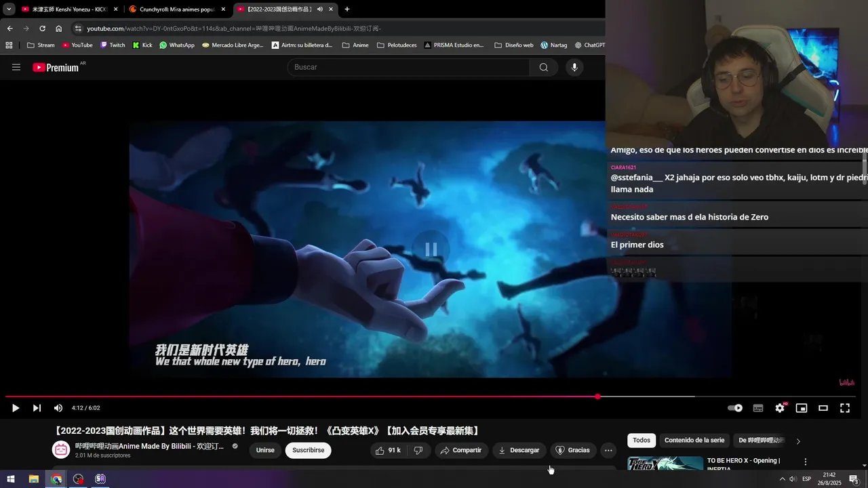Toggle autoplay switch in player

pos(735,408)
